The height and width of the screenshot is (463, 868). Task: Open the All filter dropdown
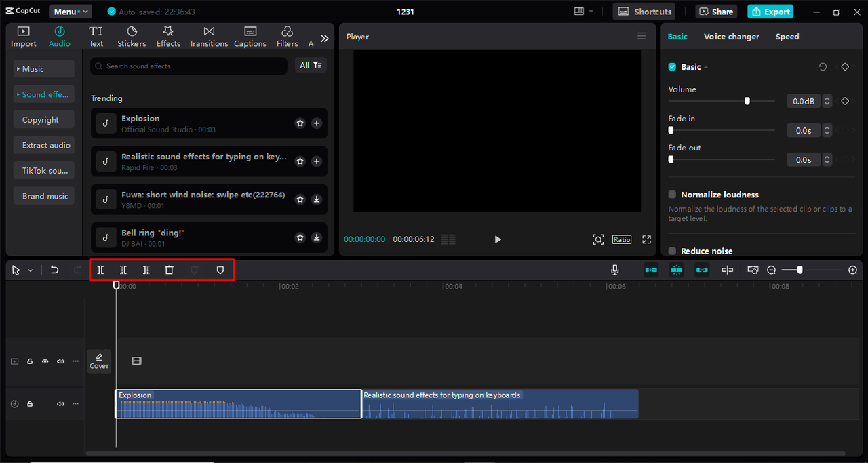point(311,65)
